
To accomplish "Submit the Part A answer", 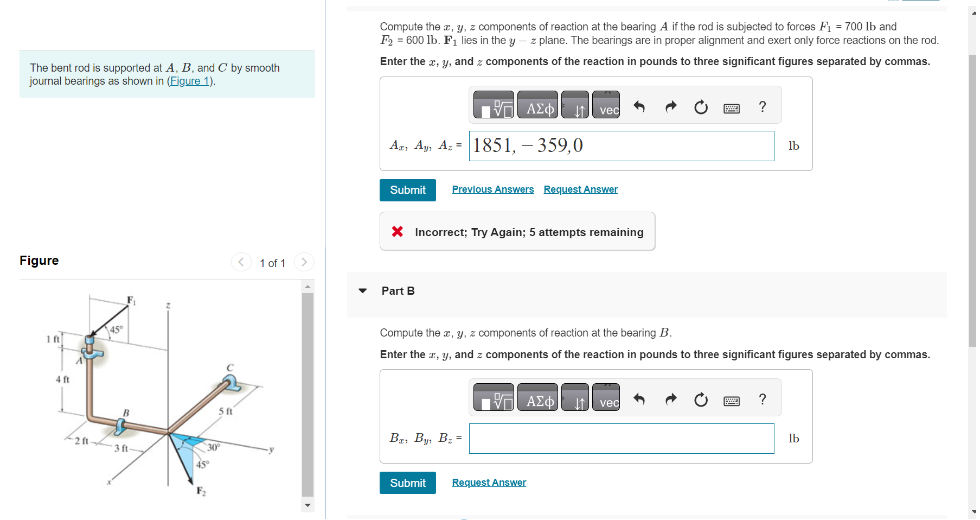I will (x=407, y=190).
